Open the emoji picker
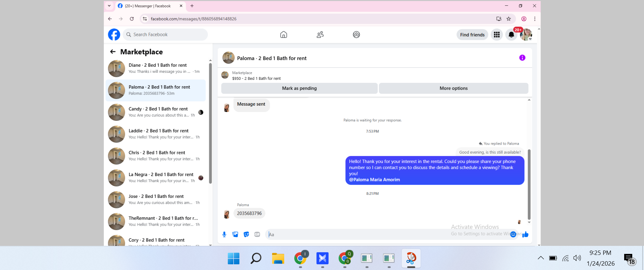Viewport: 644px width, 270px height. tap(513, 234)
